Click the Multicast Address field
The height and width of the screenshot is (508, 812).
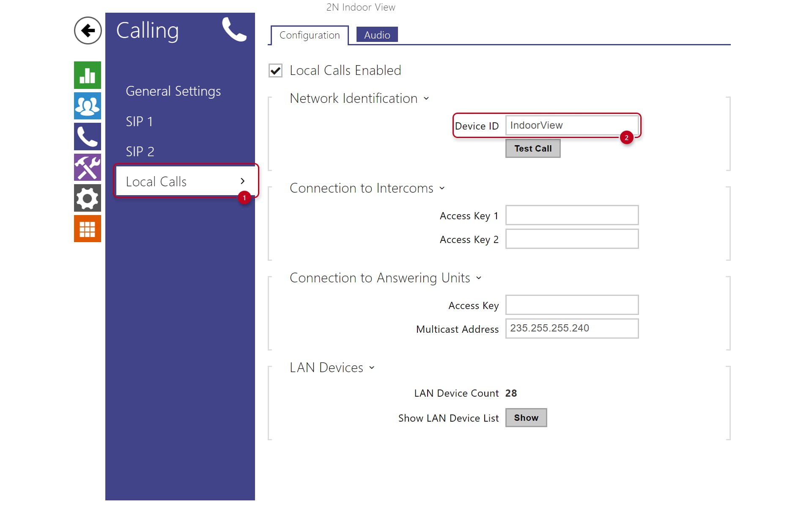pyautogui.click(x=572, y=329)
